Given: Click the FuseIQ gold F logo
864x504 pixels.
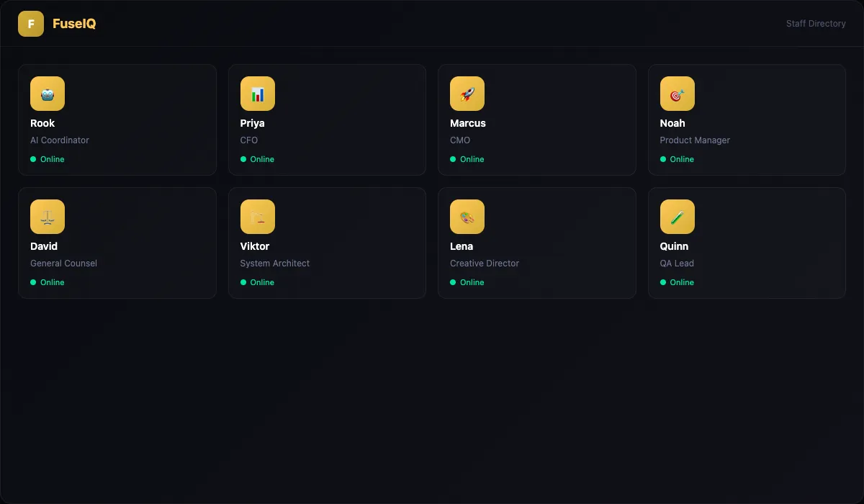Looking at the screenshot, I should point(31,24).
